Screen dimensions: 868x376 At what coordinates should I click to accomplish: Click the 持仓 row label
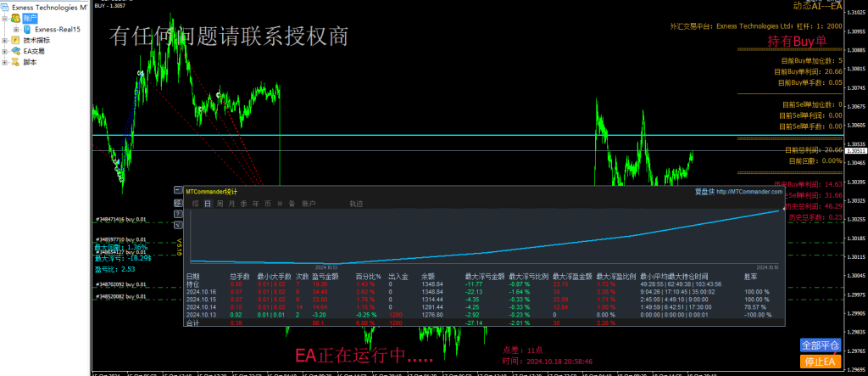click(192, 284)
